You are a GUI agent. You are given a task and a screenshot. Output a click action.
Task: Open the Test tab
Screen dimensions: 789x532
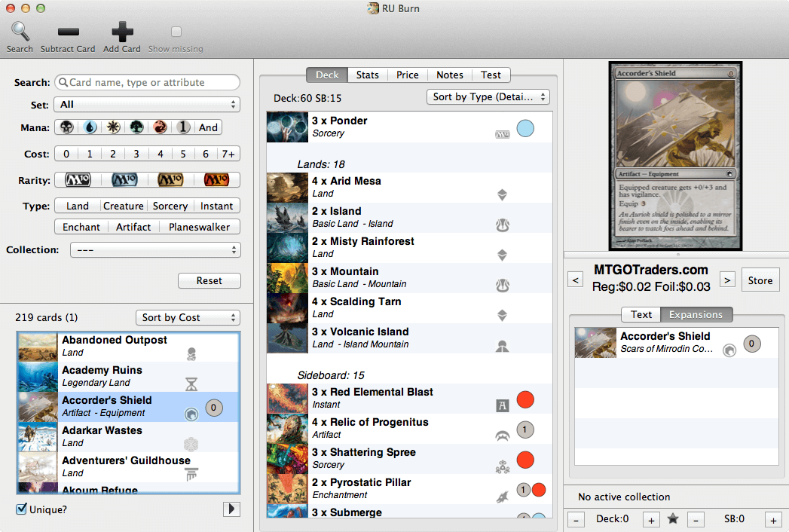[491, 75]
